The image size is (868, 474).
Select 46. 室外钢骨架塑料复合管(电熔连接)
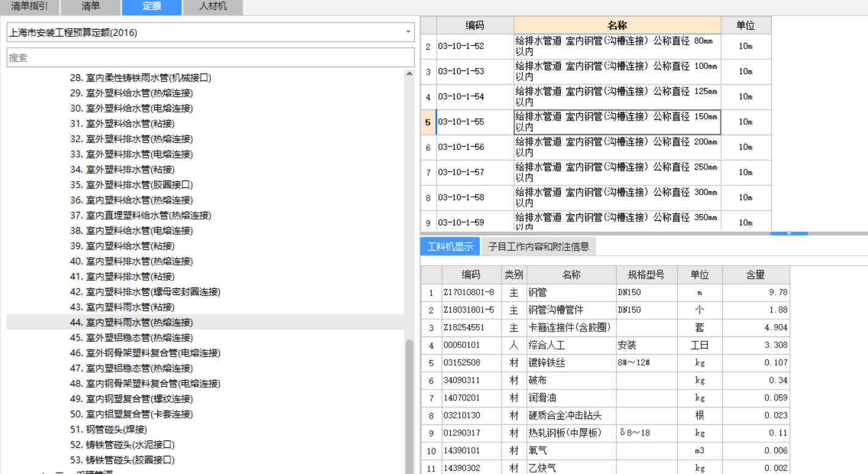click(145, 353)
